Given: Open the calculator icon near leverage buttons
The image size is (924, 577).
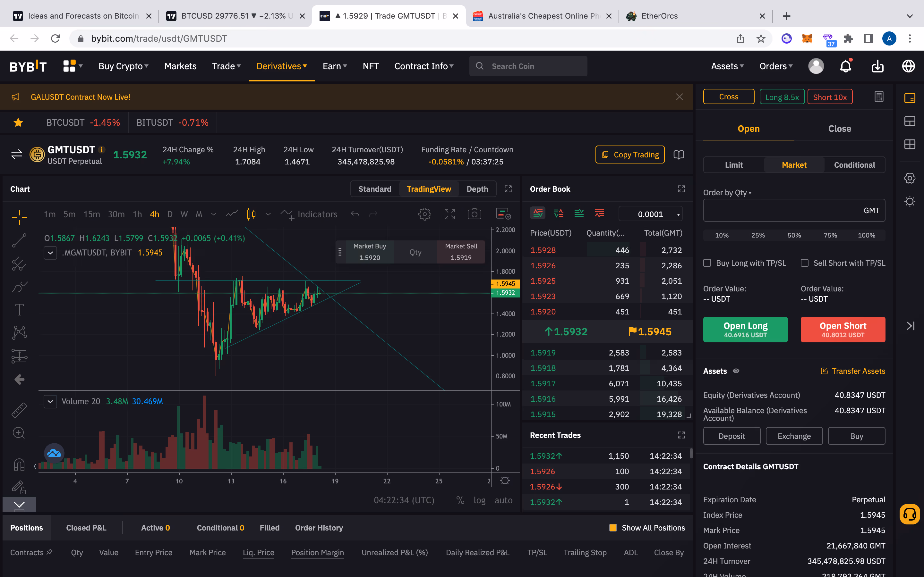Looking at the screenshot, I should (x=879, y=96).
